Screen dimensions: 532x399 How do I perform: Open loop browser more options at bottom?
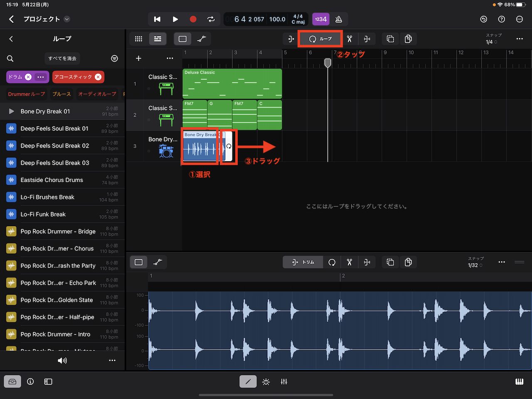[x=112, y=360]
